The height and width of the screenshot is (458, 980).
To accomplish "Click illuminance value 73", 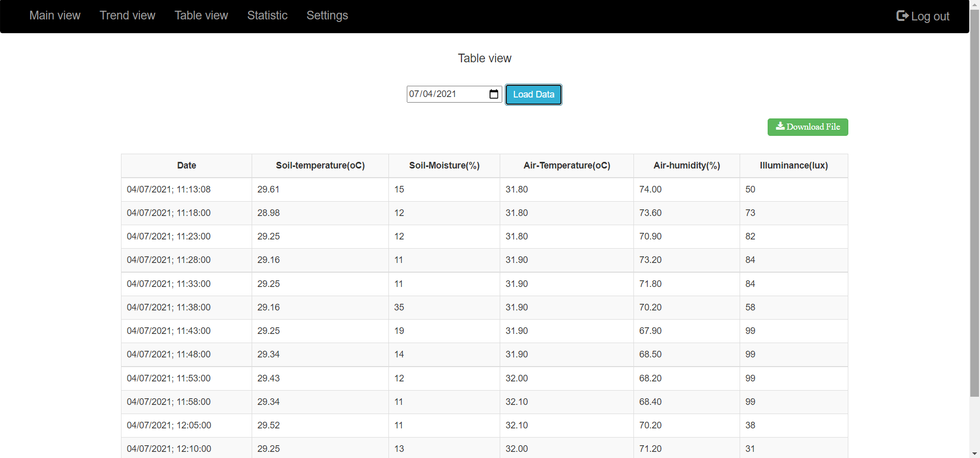I will tap(750, 213).
